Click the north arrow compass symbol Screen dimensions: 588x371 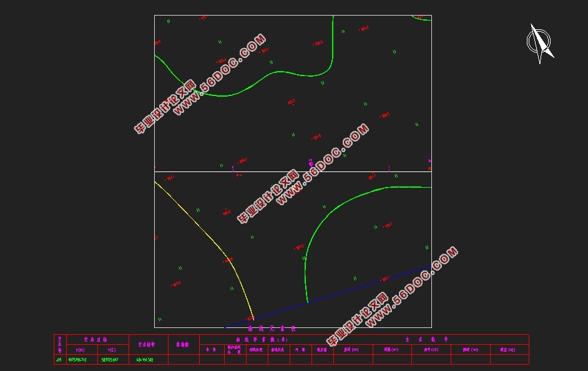[540, 44]
